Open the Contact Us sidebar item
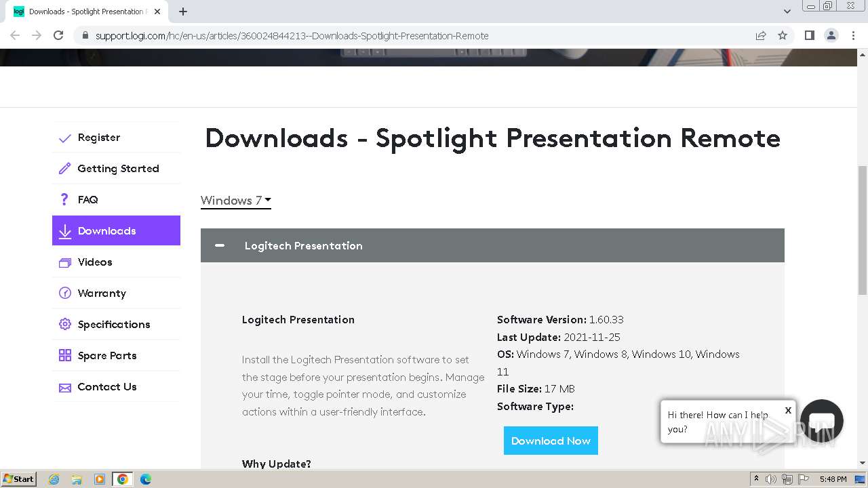Viewport: 868px width, 488px height. coord(116,387)
